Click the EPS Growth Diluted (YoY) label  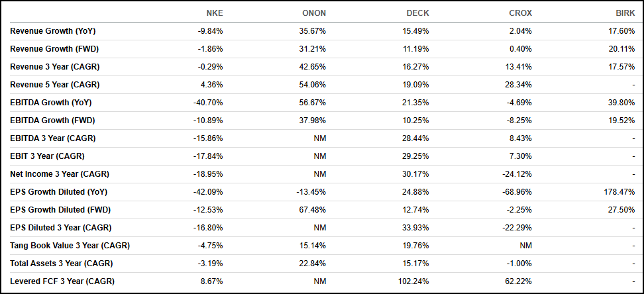point(58,192)
